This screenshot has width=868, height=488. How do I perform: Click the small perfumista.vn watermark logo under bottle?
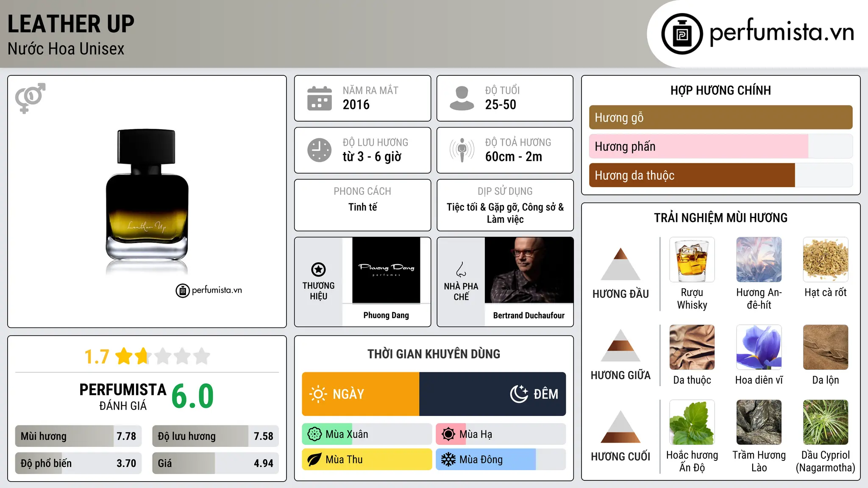[x=209, y=291]
